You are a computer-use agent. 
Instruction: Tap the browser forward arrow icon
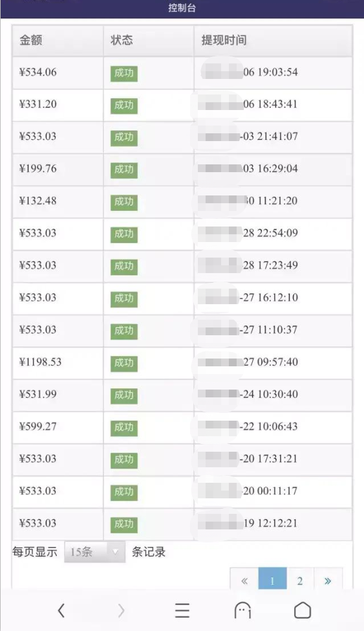click(121, 610)
